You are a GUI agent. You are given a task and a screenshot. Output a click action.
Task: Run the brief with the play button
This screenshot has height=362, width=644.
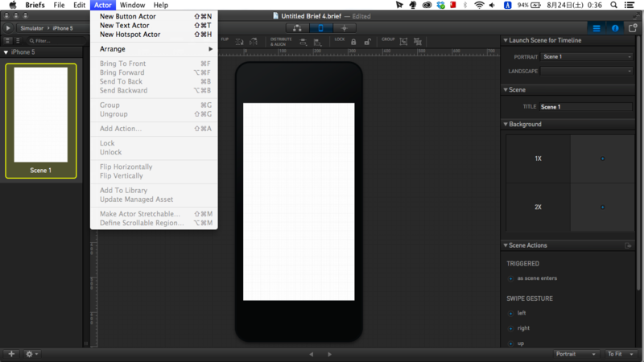[8, 28]
